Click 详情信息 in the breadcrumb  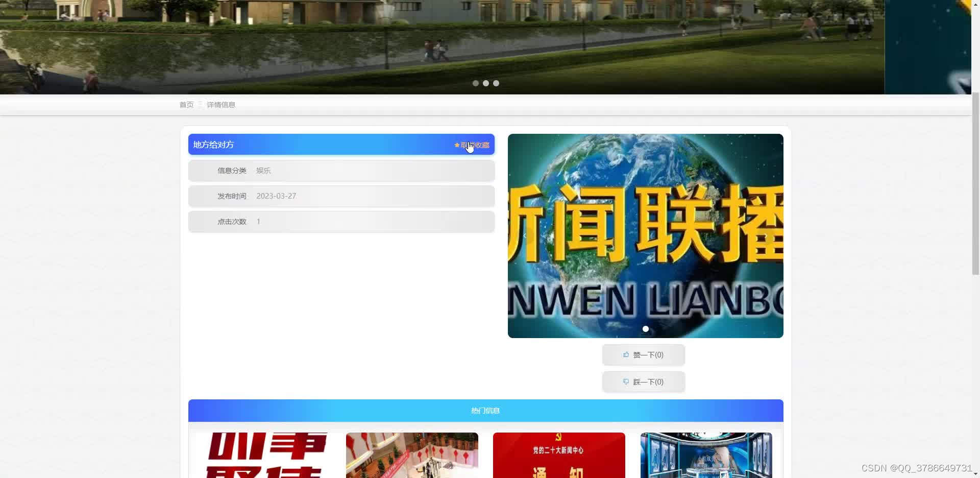coord(221,105)
